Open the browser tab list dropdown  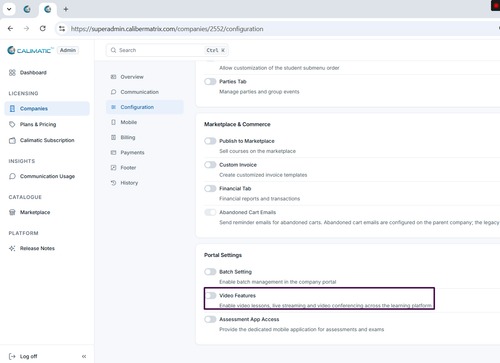(9, 9)
